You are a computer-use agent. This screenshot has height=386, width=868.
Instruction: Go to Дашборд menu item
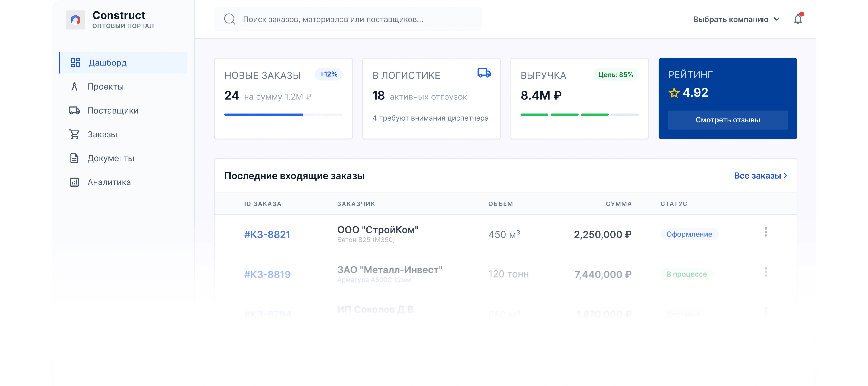(123, 63)
